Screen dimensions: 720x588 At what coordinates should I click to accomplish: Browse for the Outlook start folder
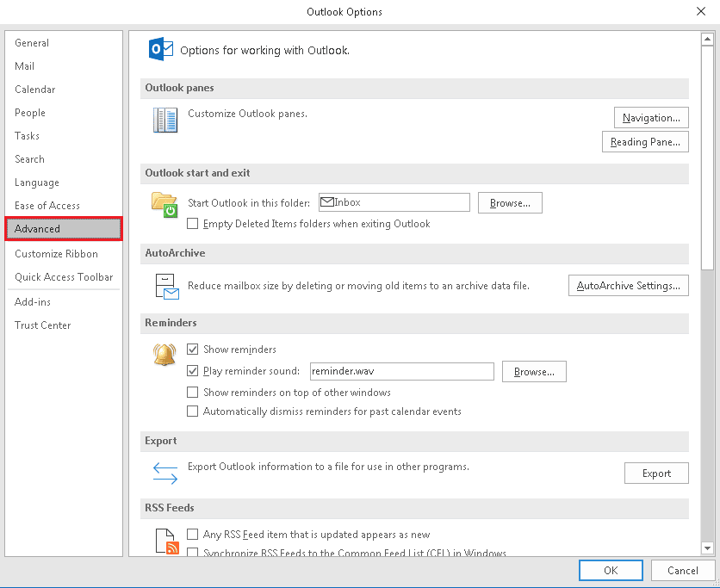coord(510,203)
